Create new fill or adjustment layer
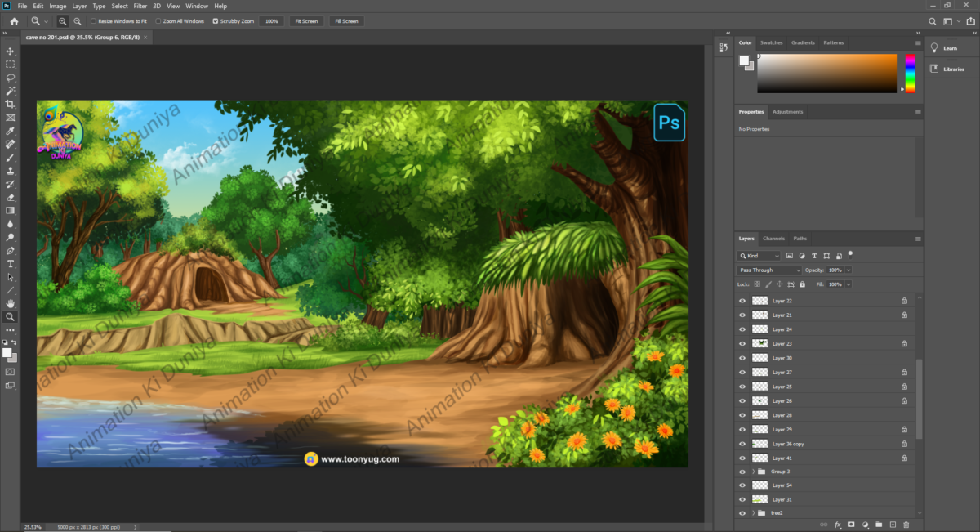This screenshot has height=532, width=980. click(x=865, y=524)
